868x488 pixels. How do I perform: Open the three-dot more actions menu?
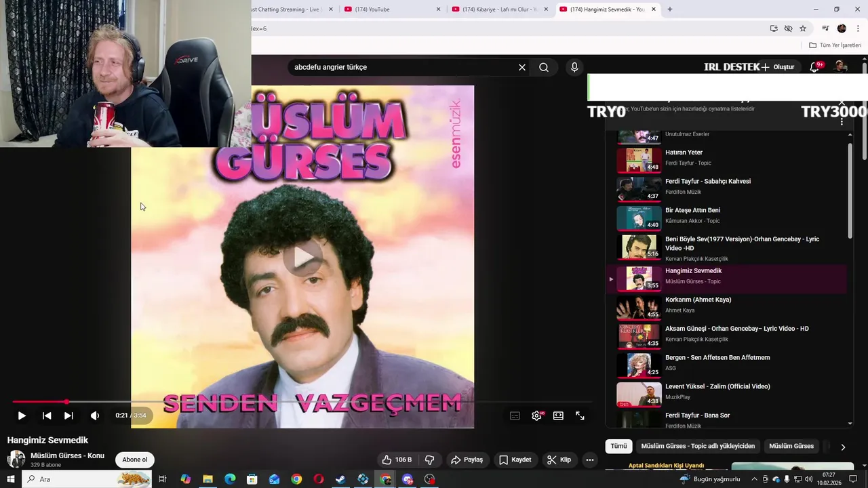click(x=590, y=460)
